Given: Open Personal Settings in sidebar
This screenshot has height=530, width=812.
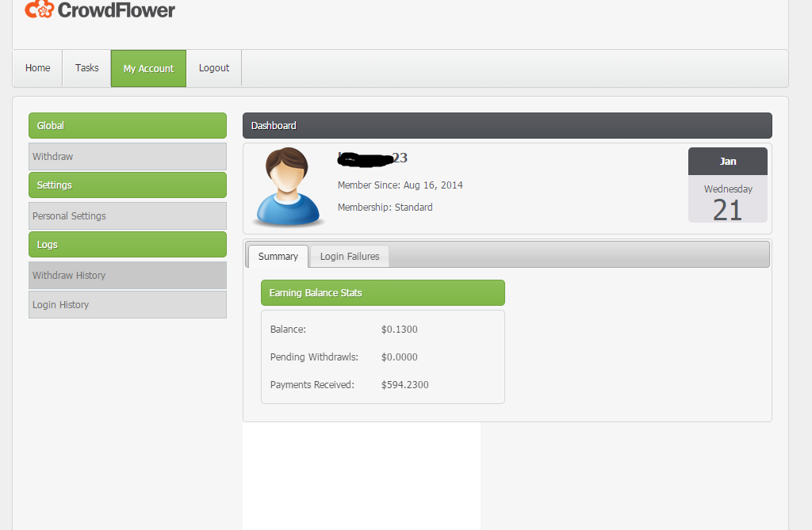Looking at the screenshot, I should tap(128, 215).
